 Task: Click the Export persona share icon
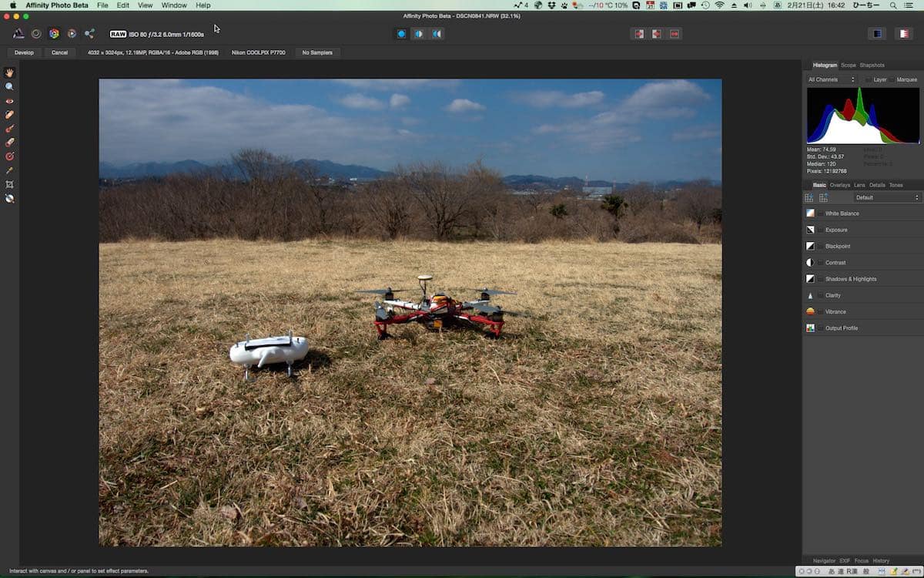pyautogui.click(x=89, y=34)
